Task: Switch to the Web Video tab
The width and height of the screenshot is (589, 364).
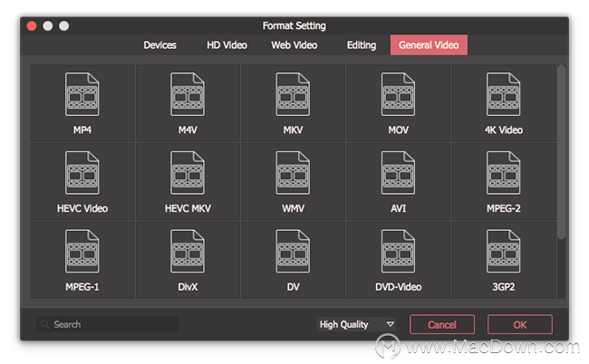Action: (294, 45)
